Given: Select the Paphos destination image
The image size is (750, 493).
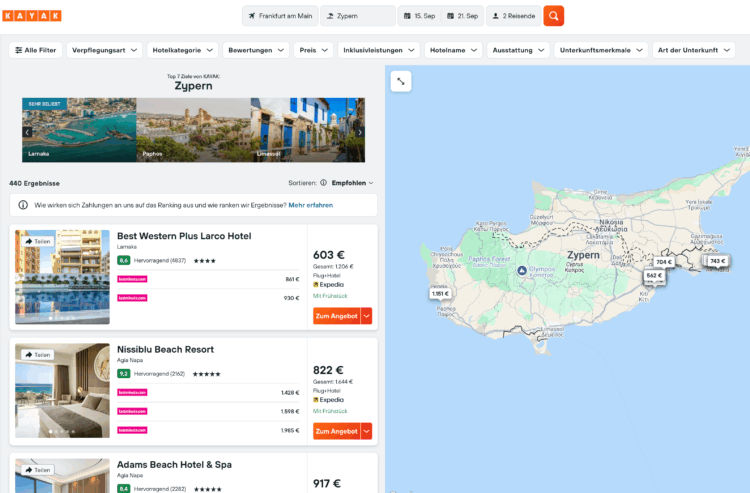Looking at the screenshot, I should 193,130.
